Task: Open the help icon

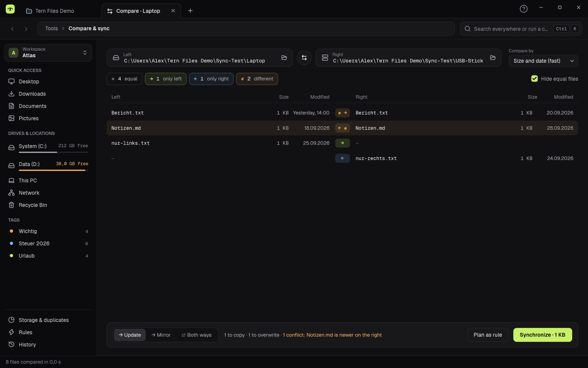Action: [523, 9]
